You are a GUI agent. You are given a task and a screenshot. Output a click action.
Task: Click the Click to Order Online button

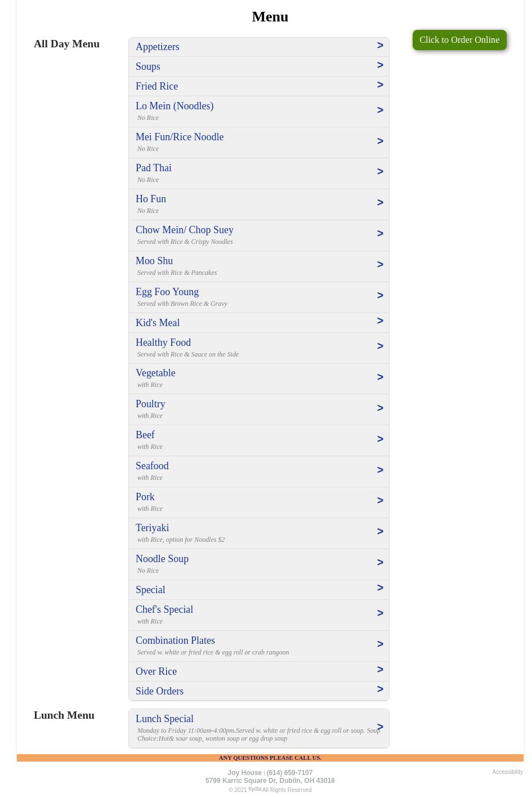459,40
